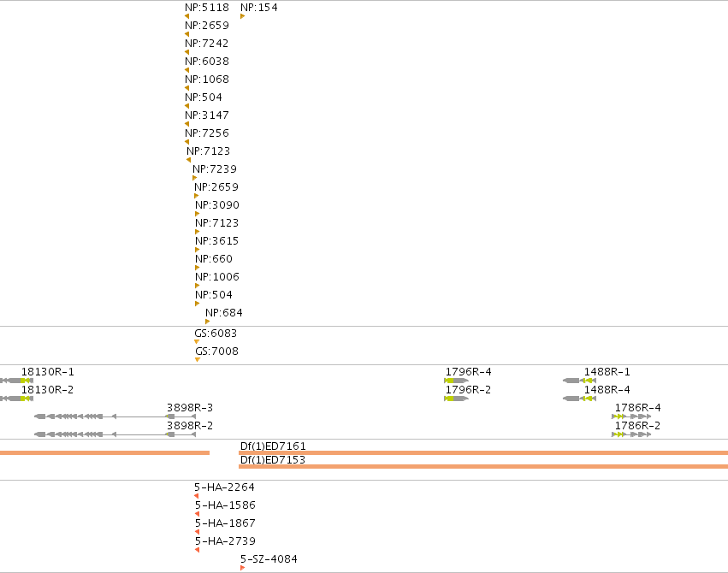Click the 1488R-1 label

pyautogui.click(x=607, y=372)
